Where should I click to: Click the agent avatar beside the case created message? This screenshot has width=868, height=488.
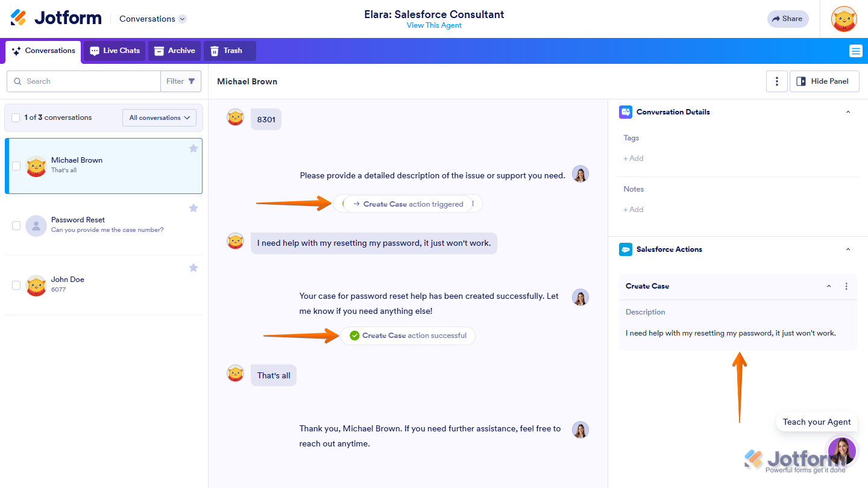tap(580, 298)
